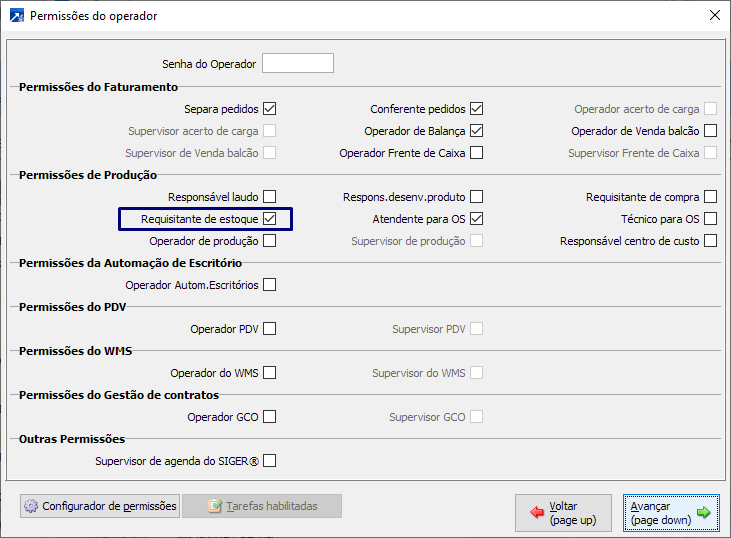The height and width of the screenshot is (538, 731).
Task: Enable the Operador do WMS checkbox
Action: pos(269,372)
